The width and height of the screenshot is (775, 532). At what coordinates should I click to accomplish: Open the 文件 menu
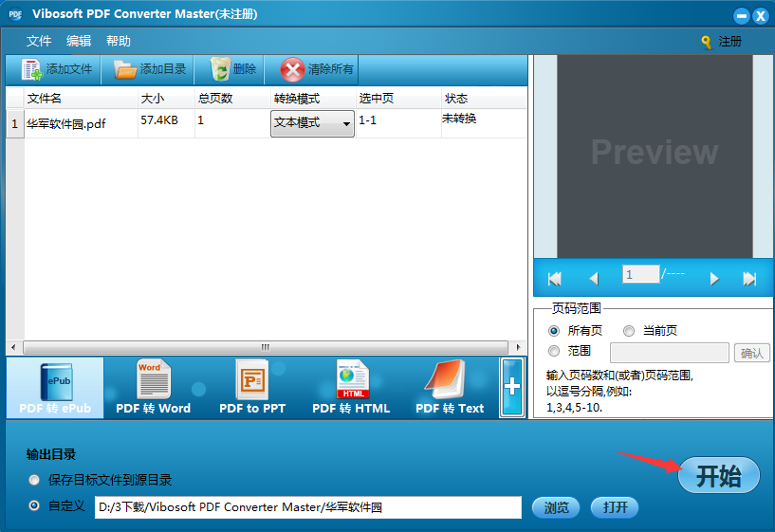[x=39, y=41]
